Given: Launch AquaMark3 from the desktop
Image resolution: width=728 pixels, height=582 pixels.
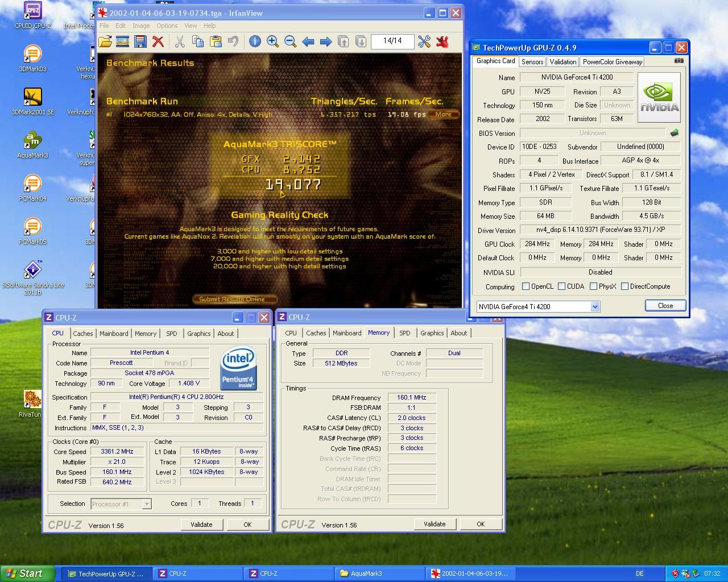Looking at the screenshot, I should click(x=32, y=145).
